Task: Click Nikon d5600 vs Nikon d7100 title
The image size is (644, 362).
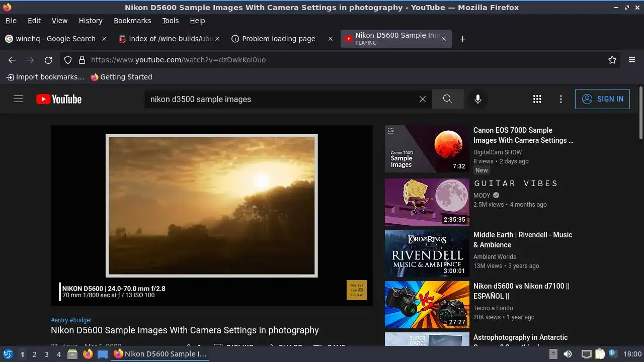Action: tap(521, 291)
